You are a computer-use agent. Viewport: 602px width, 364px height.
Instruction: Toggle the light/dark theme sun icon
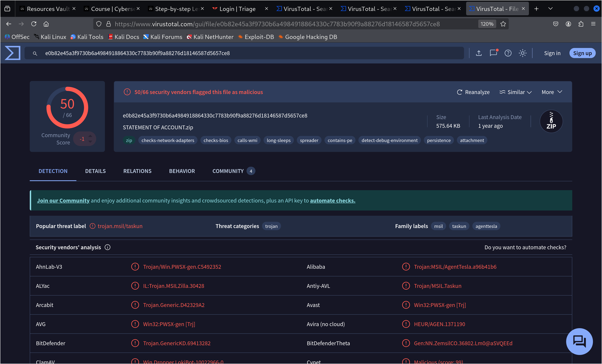coord(523,53)
